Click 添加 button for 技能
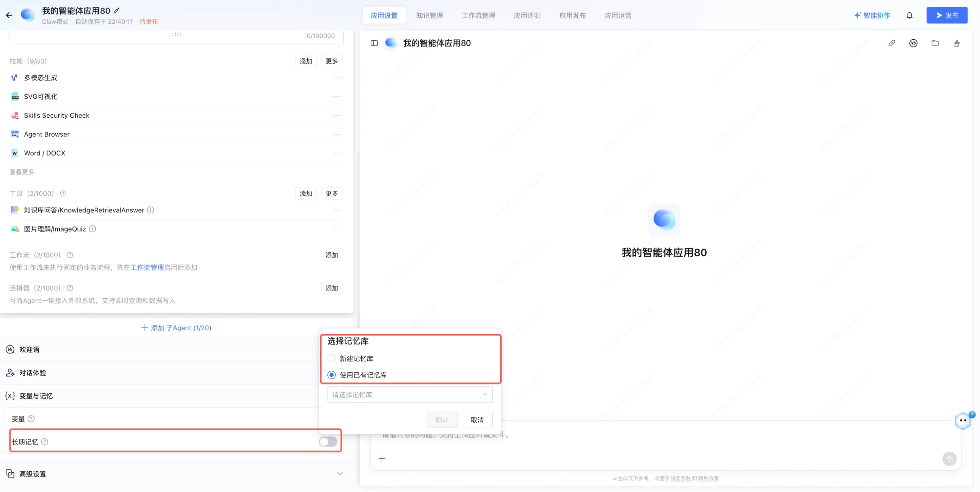The height and width of the screenshot is (492, 980). pos(306,61)
